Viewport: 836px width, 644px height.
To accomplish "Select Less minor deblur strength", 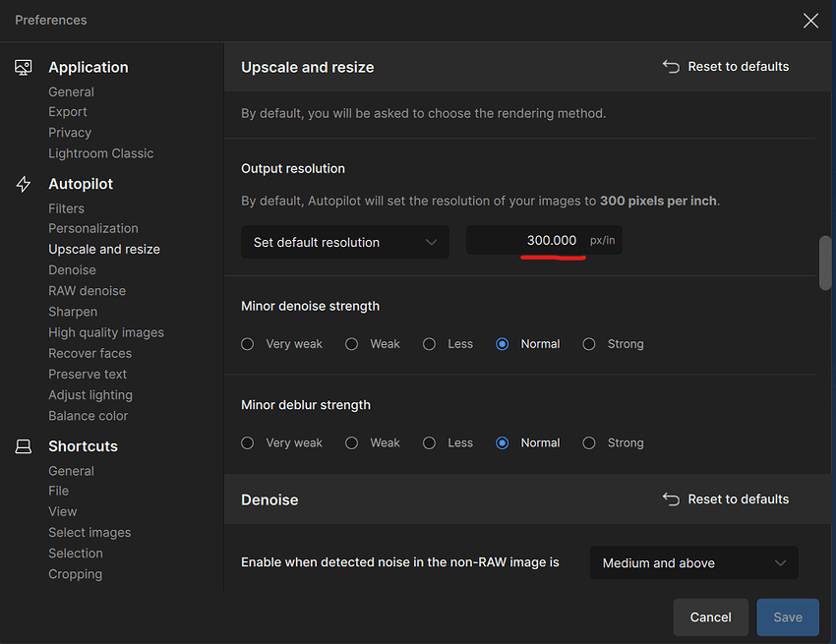I will tap(429, 443).
